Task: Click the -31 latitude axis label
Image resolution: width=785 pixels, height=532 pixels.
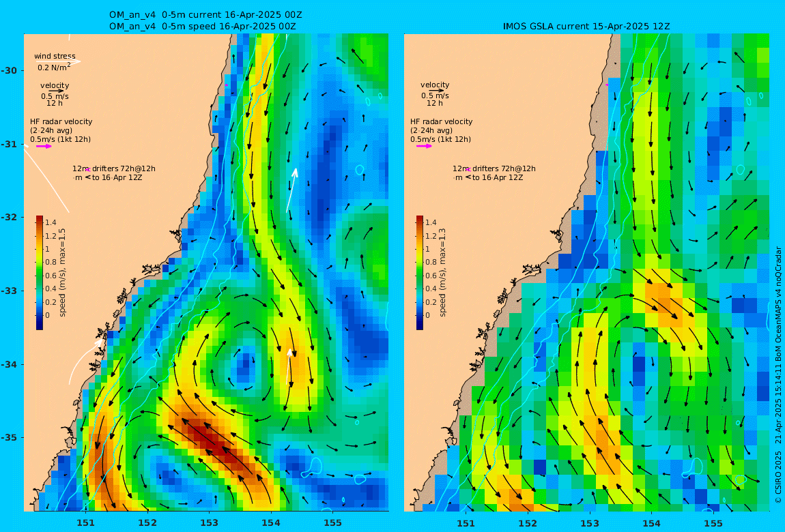Action: 8,145
